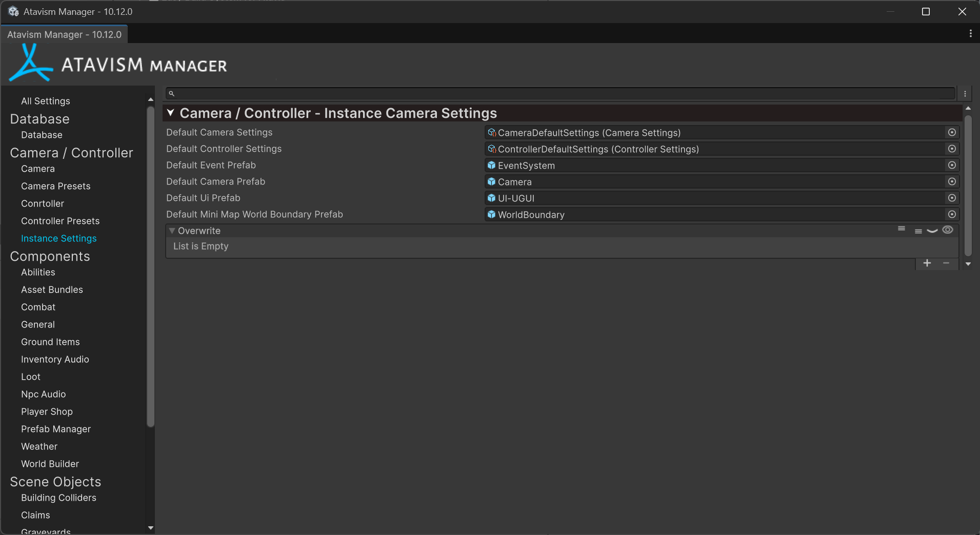Click the Atavism Manager title bar icon
Screen dimensions: 980x535
pyautogui.click(x=13, y=11)
